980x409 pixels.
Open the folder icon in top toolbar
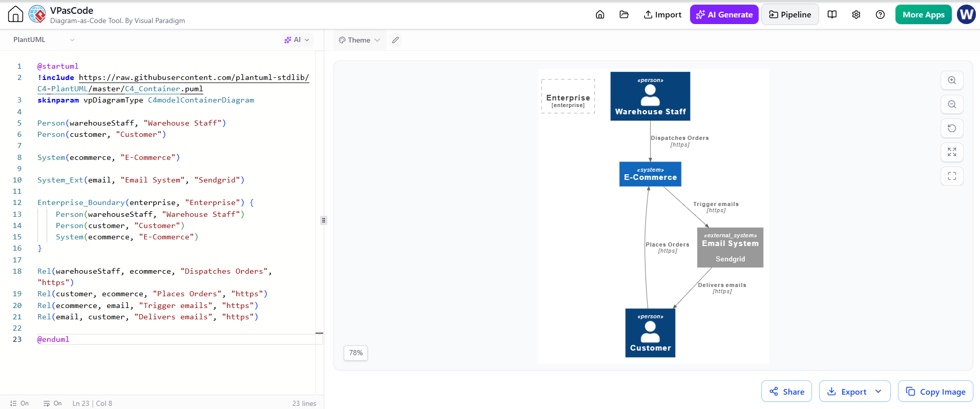(624, 14)
